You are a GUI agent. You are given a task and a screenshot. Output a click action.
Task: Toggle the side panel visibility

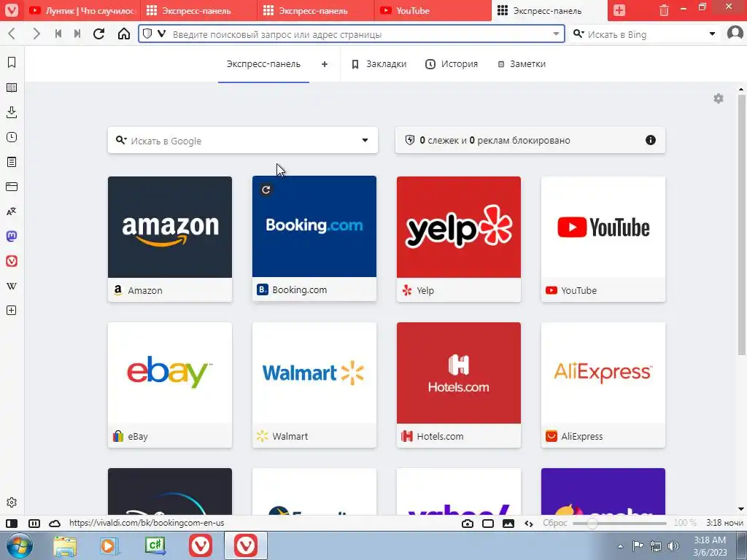(x=12, y=524)
